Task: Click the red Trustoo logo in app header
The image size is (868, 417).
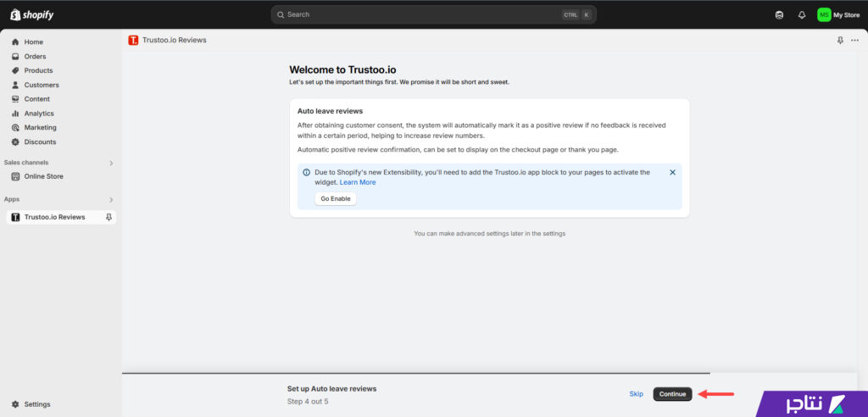Action: coord(133,40)
